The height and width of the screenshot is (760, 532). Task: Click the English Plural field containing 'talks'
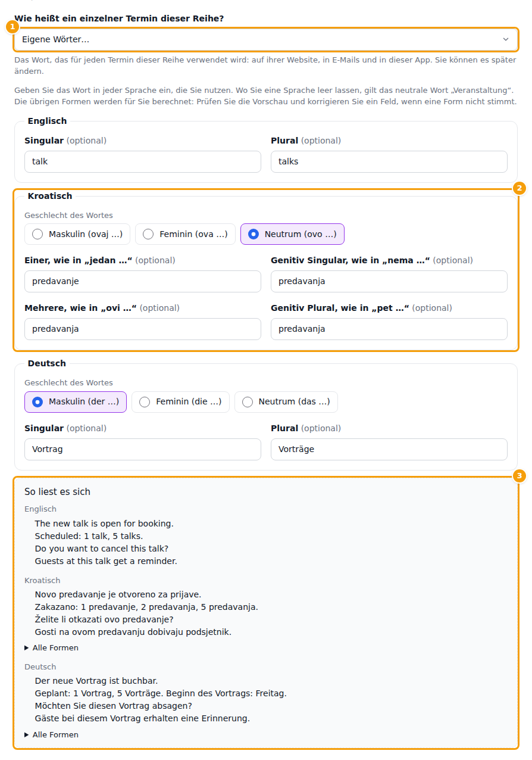pyautogui.click(x=389, y=161)
